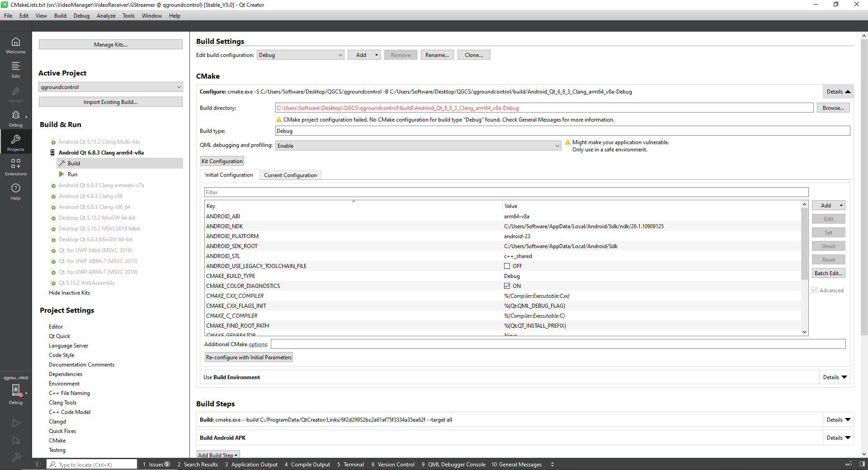
Task: Open the Tools menu
Action: [128, 15]
